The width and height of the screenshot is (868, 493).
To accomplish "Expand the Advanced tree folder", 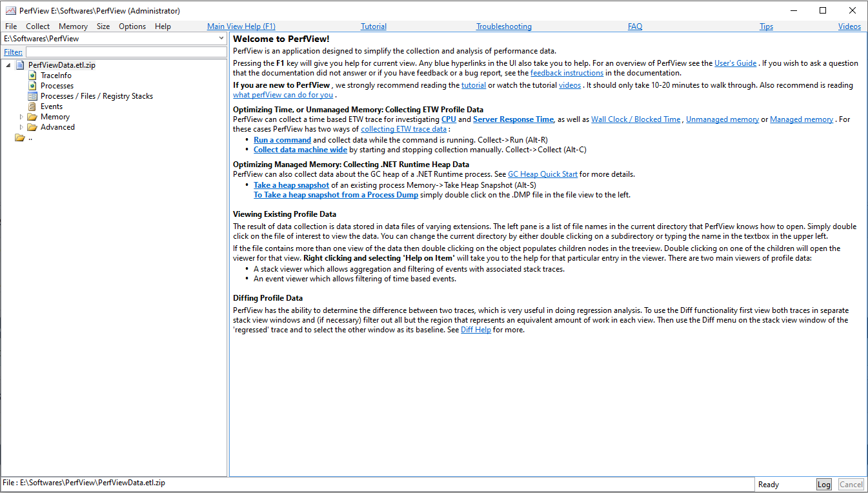I will (x=21, y=127).
